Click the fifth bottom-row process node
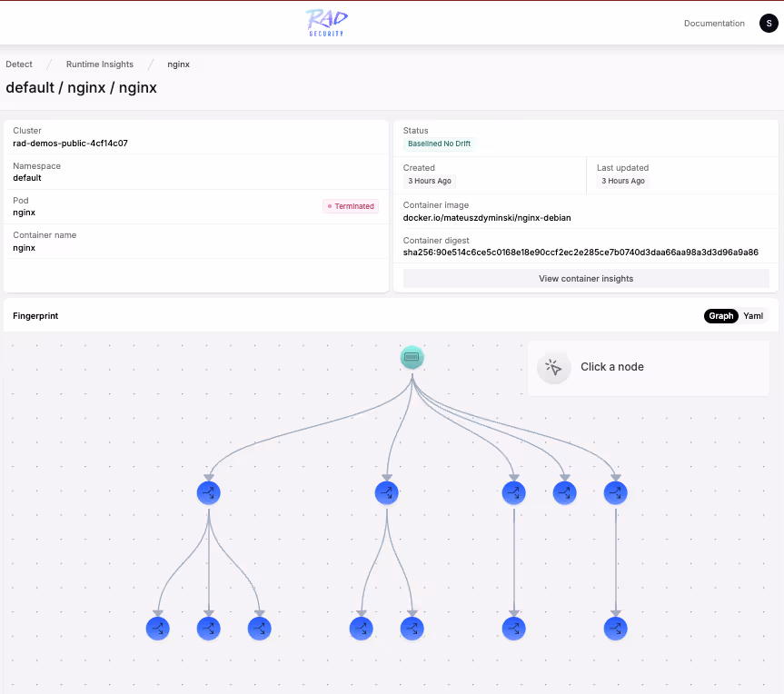 pos(412,629)
